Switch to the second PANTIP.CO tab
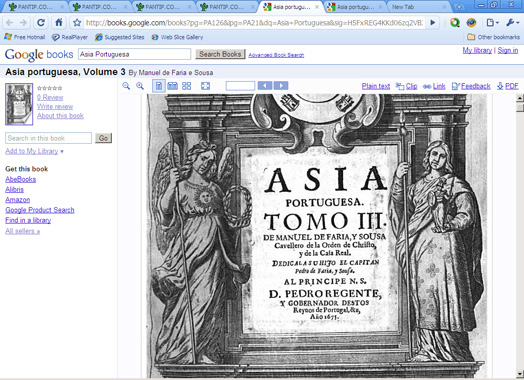Screen dimensions: 524x380 pos(100,7)
